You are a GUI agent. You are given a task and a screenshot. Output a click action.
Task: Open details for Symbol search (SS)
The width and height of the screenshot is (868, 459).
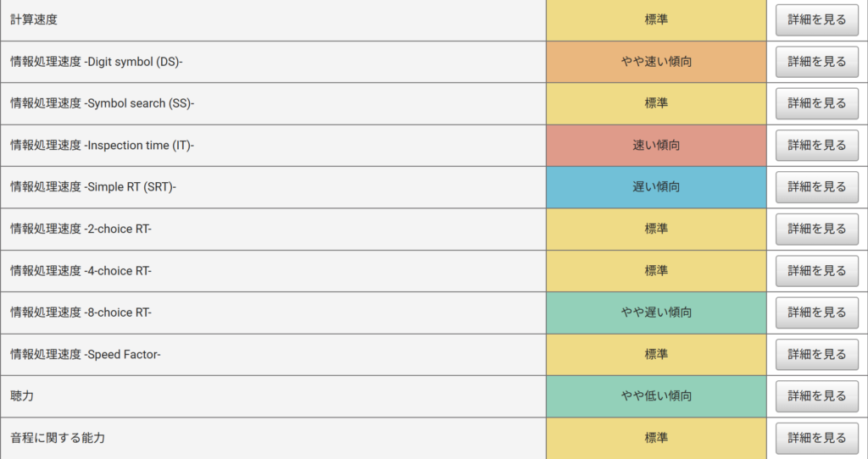[816, 103]
